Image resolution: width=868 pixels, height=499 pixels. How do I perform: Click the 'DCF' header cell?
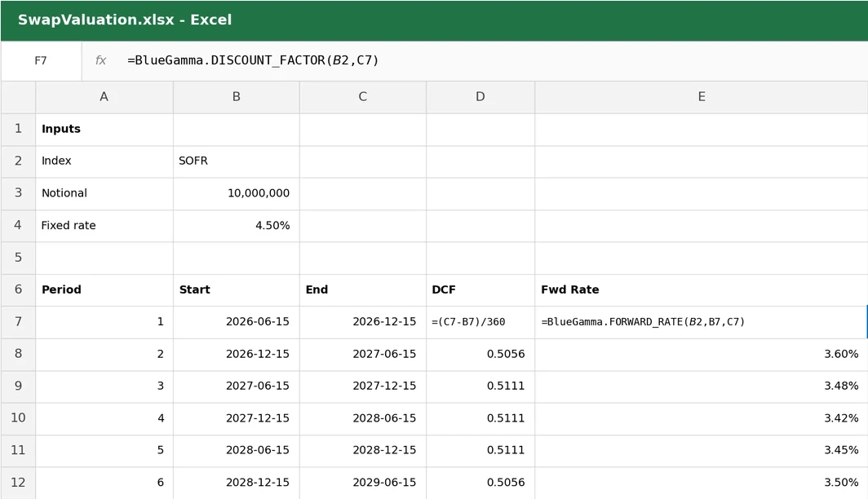[x=480, y=290]
